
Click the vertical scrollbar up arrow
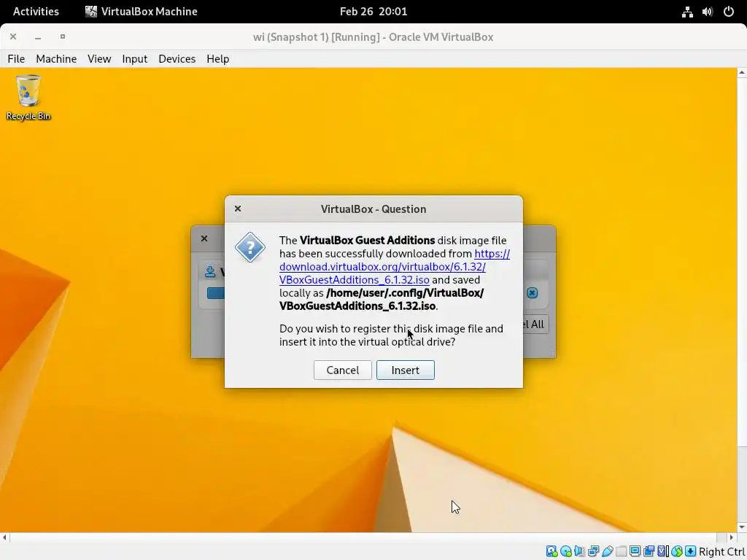coord(742,73)
